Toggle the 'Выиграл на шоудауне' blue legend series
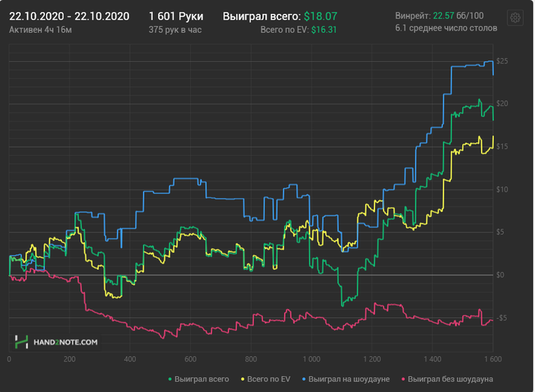Viewport: 535px width, 392px height. tap(345, 379)
